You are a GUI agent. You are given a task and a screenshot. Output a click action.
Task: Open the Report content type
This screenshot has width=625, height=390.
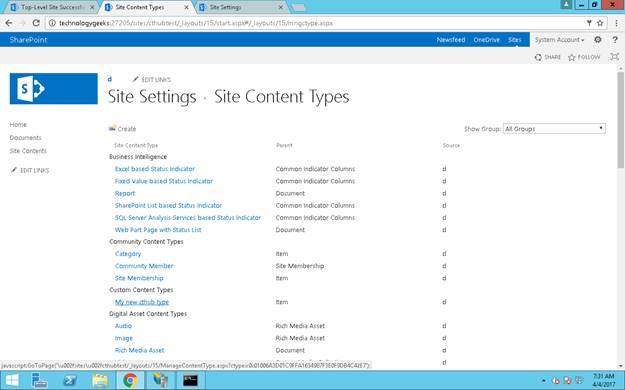point(125,193)
